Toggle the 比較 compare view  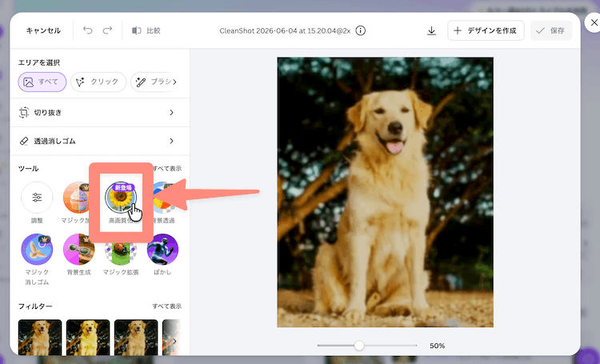pyautogui.click(x=146, y=30)
